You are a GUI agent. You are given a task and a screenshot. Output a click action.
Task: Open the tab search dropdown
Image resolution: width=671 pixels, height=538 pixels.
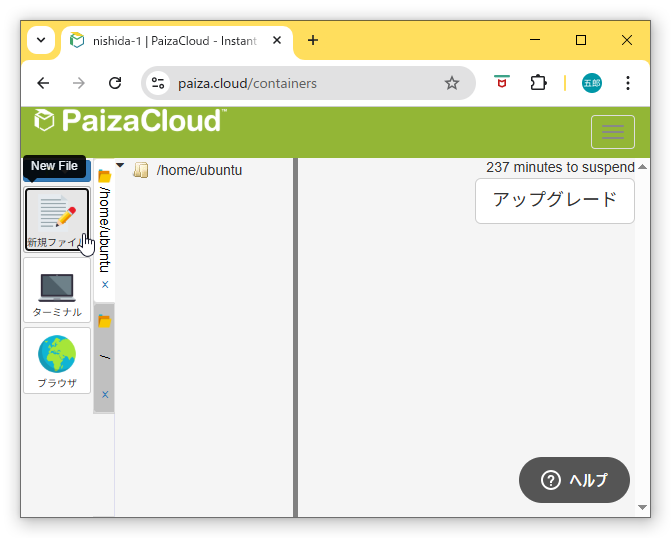click(41, 40)
